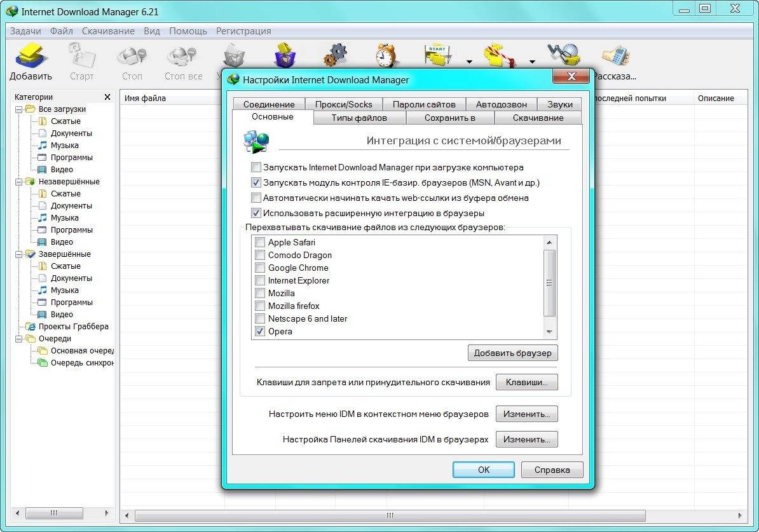Click the Рассказа... (tell a friend) toolbar icon

(615, 56)
